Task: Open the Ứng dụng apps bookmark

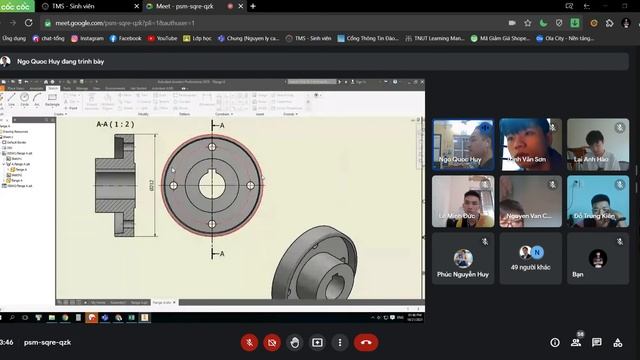Action: tap(13, 38)
